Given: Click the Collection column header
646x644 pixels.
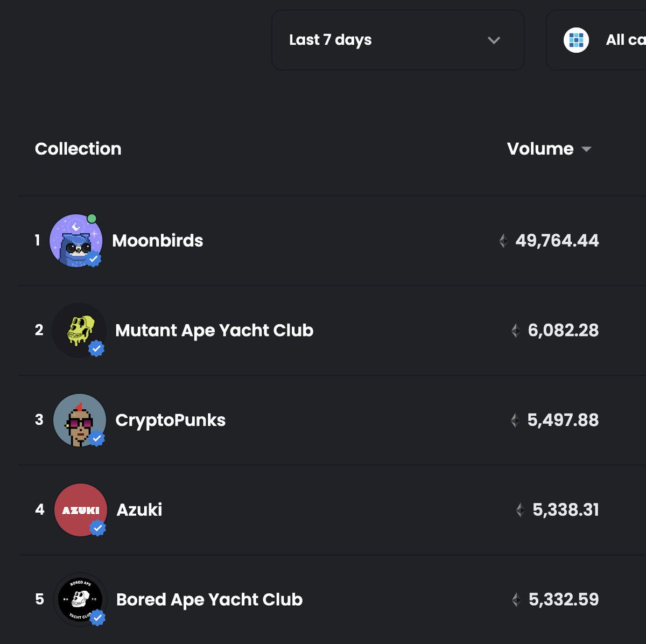Looking at the screenshot, I should click(78, 149).
